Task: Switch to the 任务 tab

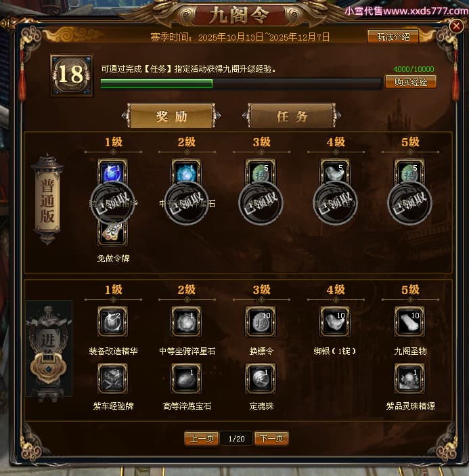Action: [x=292, y=116]
